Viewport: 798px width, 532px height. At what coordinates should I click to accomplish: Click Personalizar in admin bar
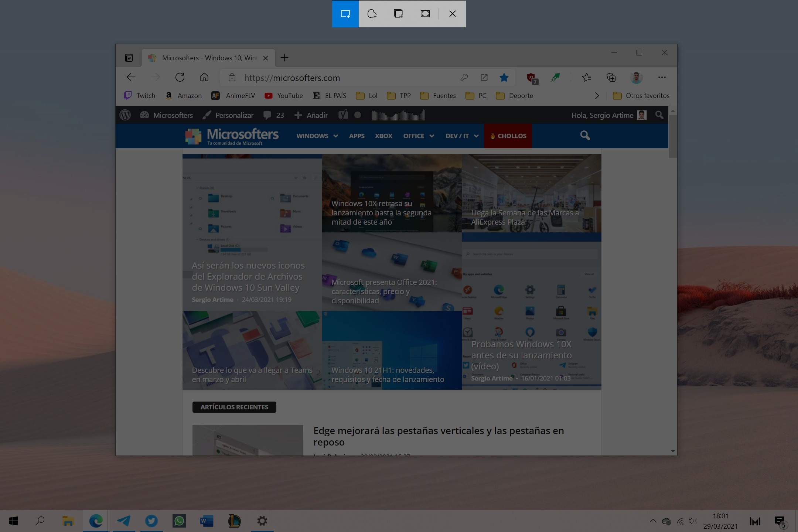pos(228,115)
